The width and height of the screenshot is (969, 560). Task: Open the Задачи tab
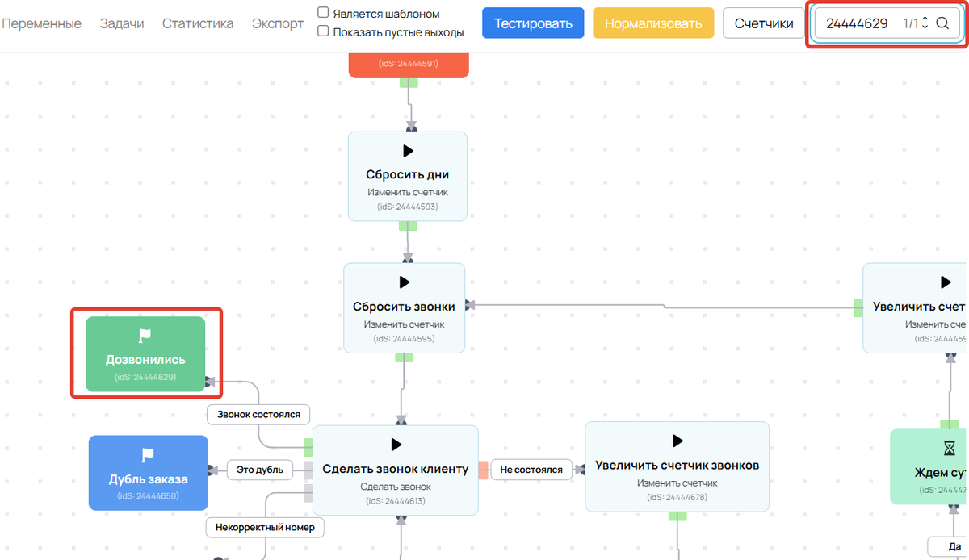122,23
